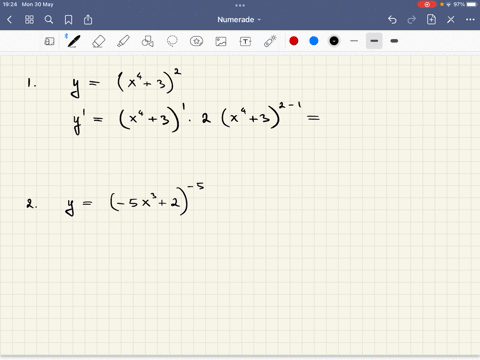Pick the black pen color

point(334,41)
